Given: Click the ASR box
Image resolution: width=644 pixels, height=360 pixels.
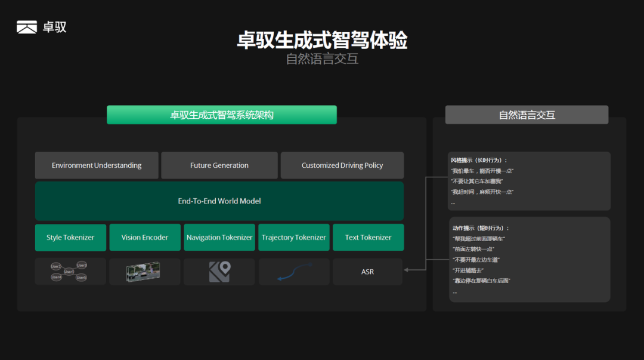Looking at the screenshot, I should point(367,272).
